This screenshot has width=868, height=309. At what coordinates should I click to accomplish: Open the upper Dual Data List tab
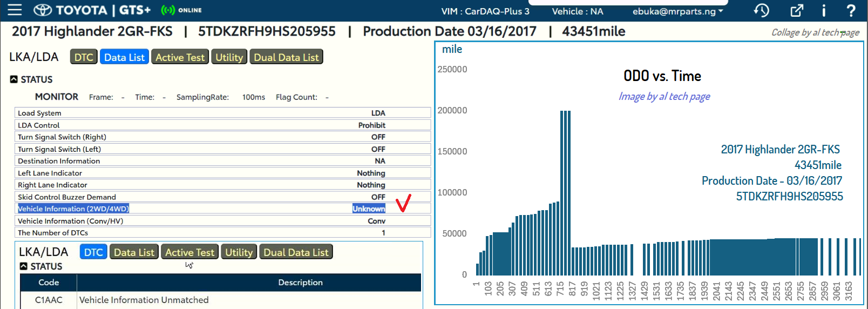click(x=286, y=57)
